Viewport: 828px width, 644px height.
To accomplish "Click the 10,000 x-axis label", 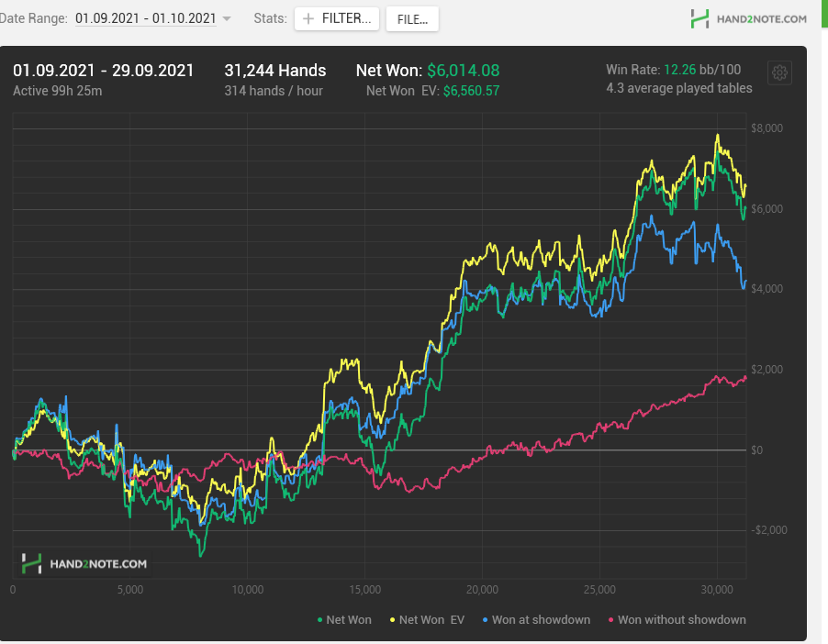I will click(x=248, y=590).
